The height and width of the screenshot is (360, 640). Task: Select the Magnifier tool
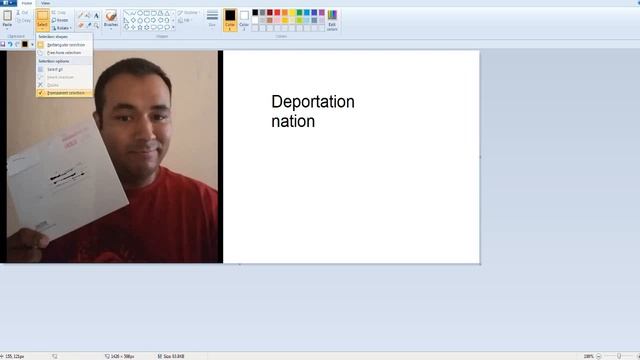click(96, 25)
